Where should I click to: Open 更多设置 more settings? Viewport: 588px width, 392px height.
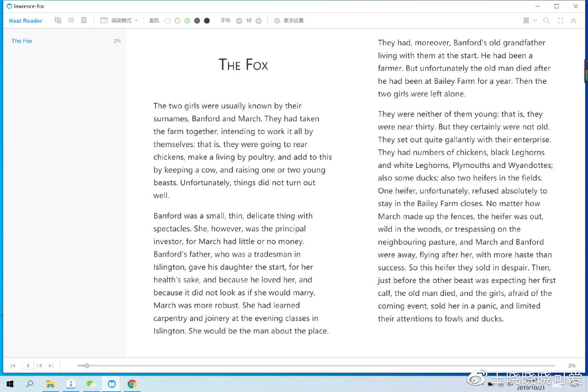(x=294, y=21)
